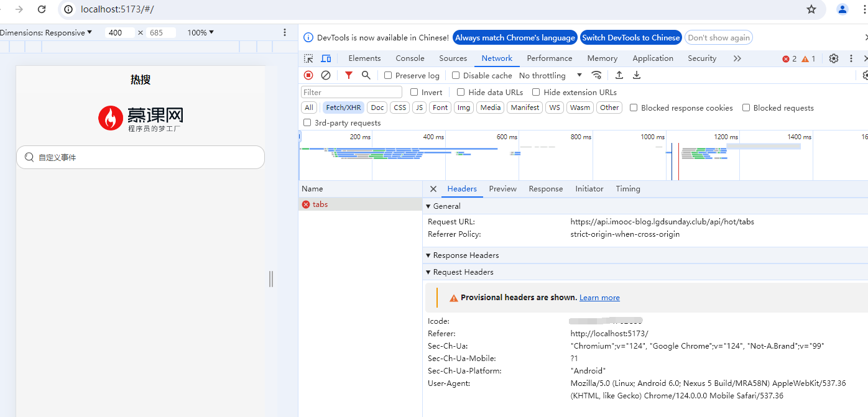This screenshot has height=417, width=868.
Task: Open Chrome profile avatar icon
Action: pos(843,9)
